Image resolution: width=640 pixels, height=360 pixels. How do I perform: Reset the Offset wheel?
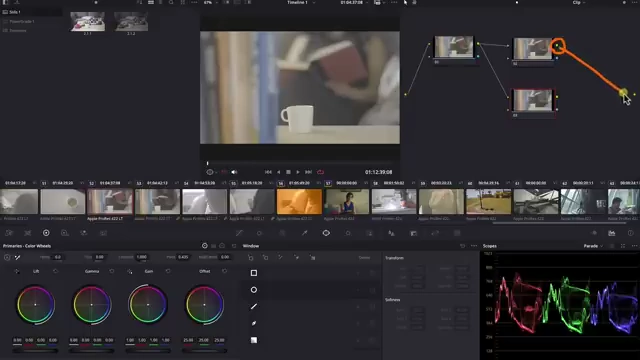pyautogui.click(x=224, y=271)
